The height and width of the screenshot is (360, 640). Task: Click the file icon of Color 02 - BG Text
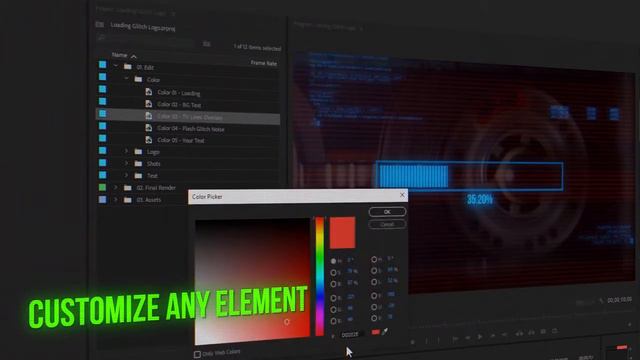pos(149,104)
